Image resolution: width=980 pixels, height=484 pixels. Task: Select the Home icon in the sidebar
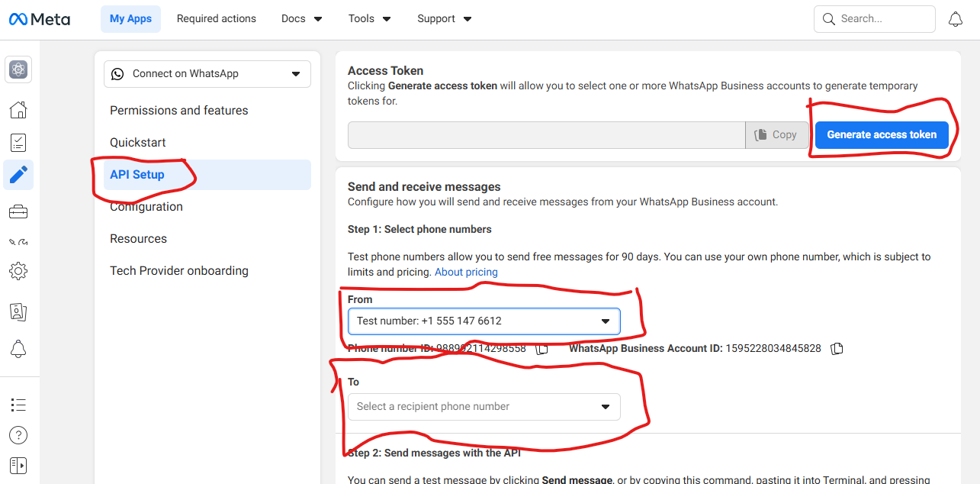click(x=18, y=109)
